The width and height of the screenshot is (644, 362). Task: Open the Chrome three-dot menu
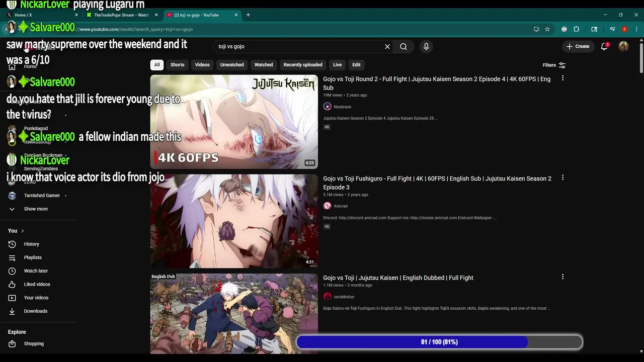(x=636, y=29)
